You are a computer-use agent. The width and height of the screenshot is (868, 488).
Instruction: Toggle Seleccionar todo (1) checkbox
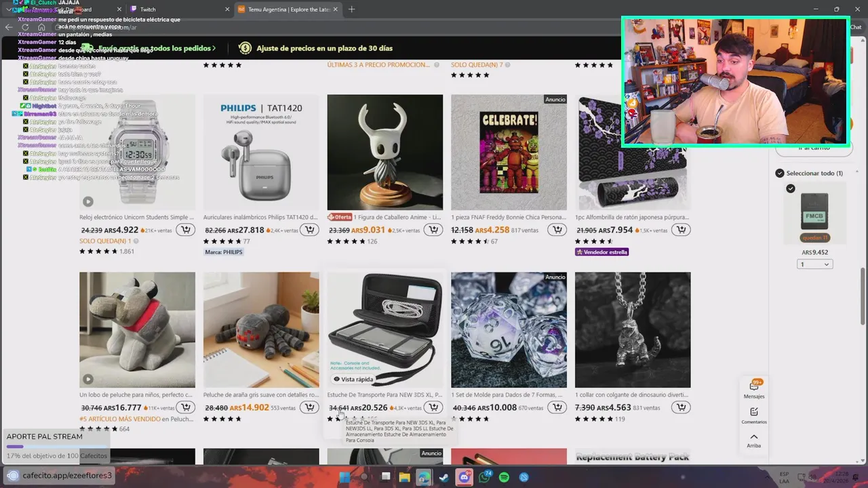tap(780, 173)
